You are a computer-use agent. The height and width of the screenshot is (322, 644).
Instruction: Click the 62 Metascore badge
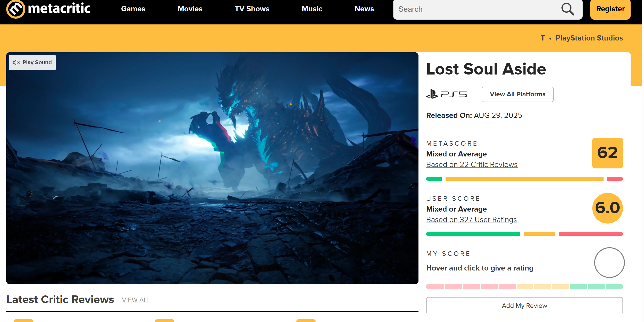click(607, 153)
